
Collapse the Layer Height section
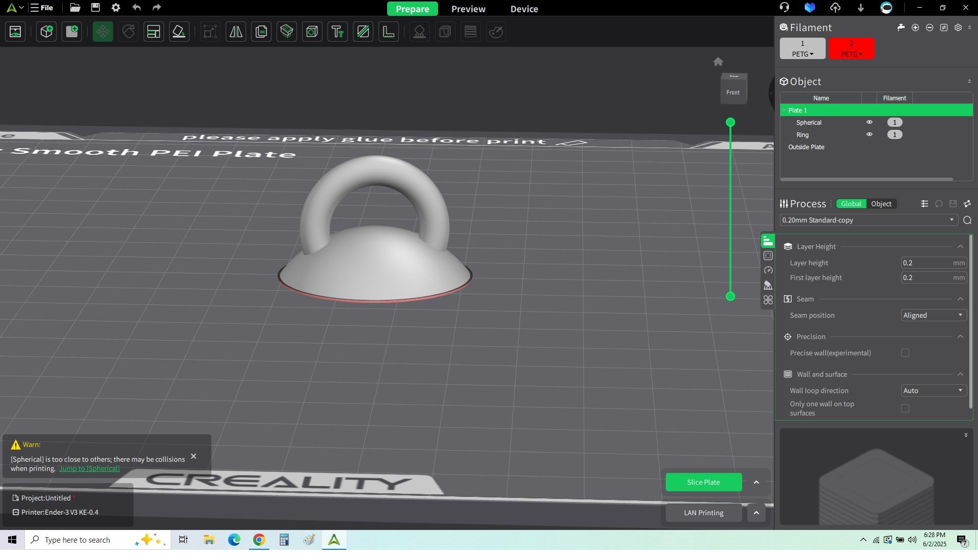point(960,246)
